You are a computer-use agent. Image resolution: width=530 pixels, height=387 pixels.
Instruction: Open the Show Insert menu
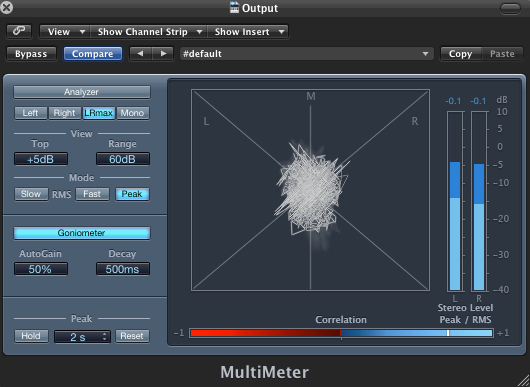tap(247, 32)
